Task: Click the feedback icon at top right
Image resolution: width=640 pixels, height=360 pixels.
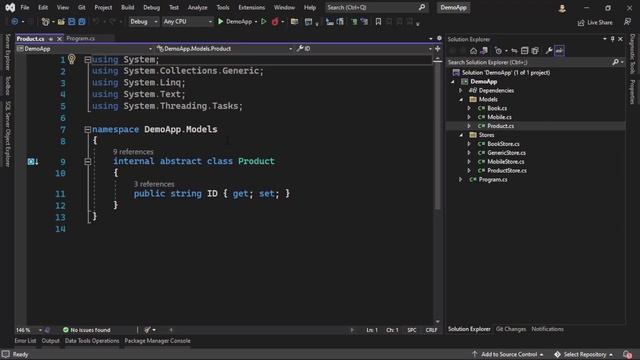Action: pos(628,22)
